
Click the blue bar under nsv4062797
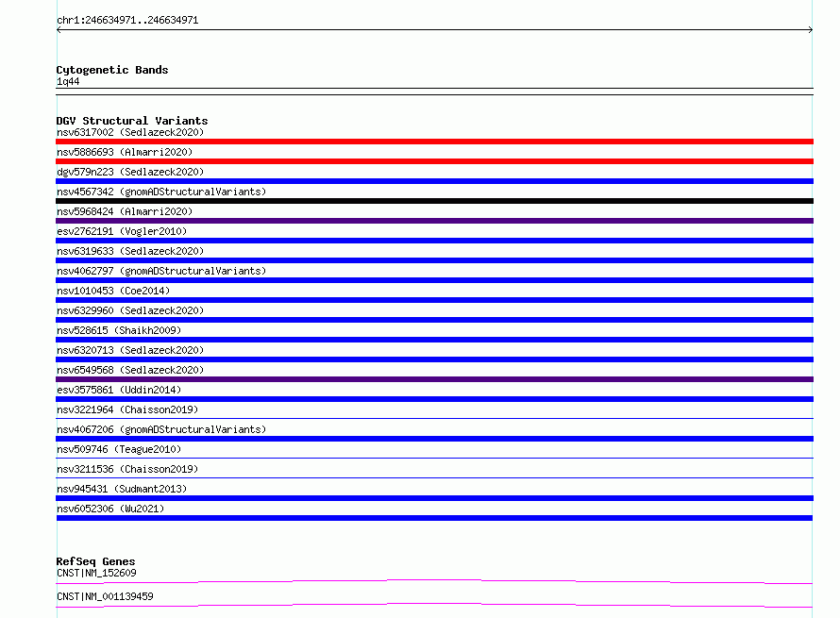434,280
